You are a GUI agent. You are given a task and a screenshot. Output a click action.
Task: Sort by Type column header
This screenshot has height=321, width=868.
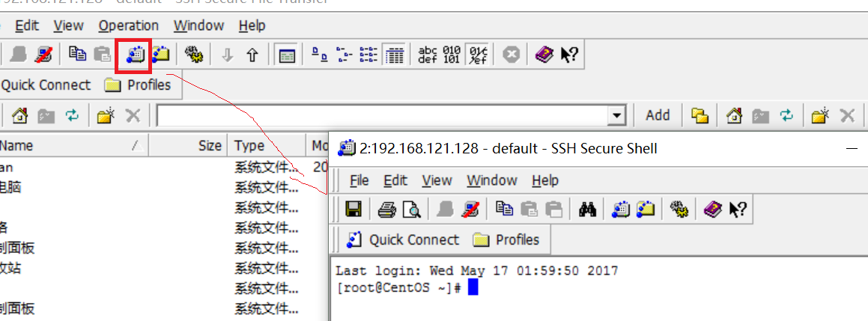coord(267,146)
